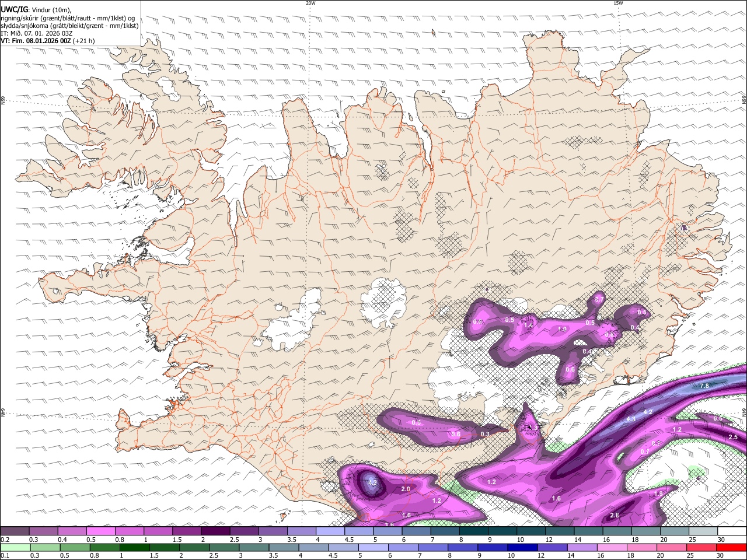
Task: Click the '0.1' label on the rain legend
Action: coord(5,556)
